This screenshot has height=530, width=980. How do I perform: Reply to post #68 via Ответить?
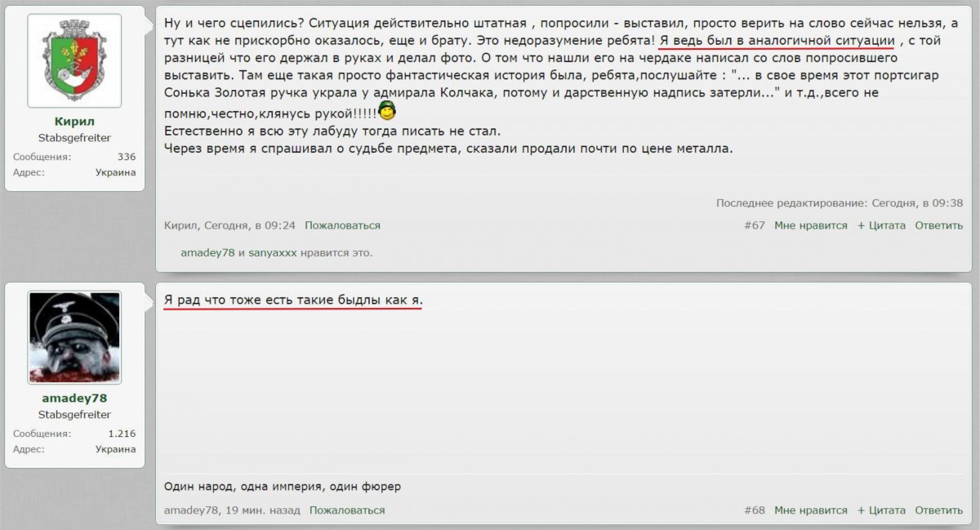(938, 510)
